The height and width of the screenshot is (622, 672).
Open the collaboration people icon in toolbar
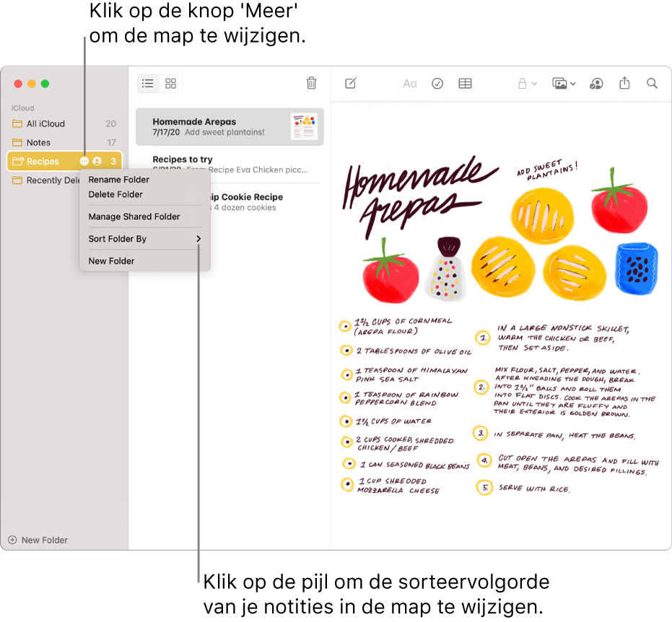[x=596, y=84]
